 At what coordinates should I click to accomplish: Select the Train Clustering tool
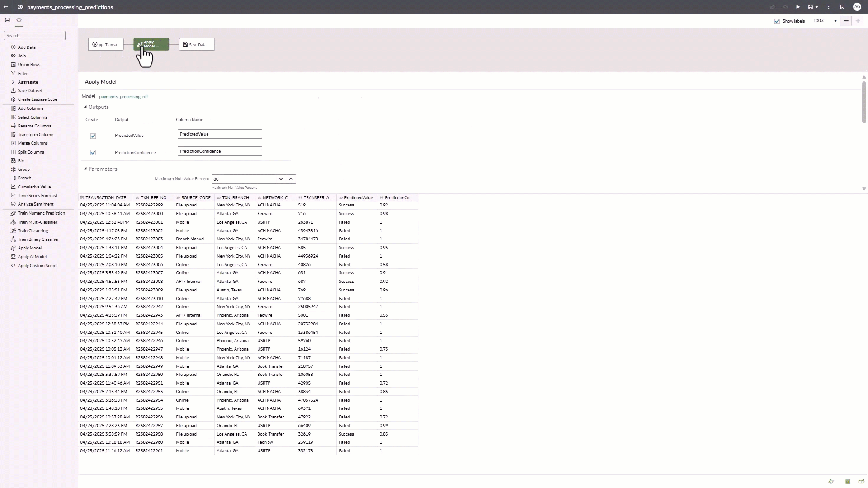tap(33, 230)
